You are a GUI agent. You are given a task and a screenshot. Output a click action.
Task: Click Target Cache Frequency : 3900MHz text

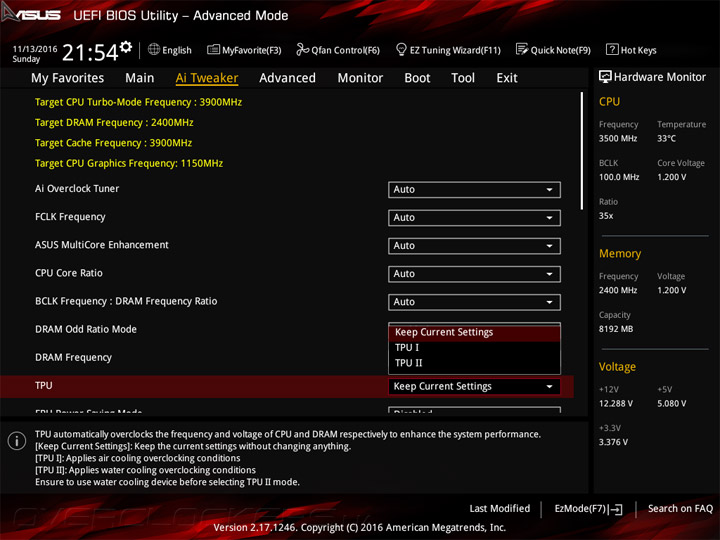[x=113, y=143]
